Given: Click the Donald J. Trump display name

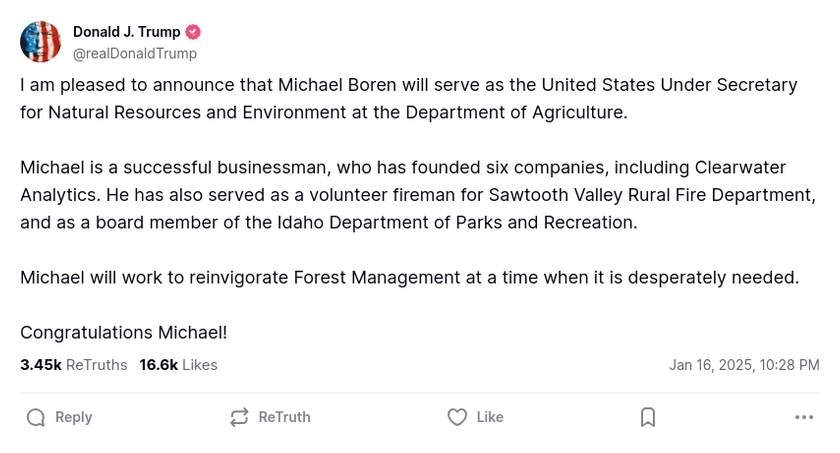Looking at the screenshot, I should pos(126,32).
